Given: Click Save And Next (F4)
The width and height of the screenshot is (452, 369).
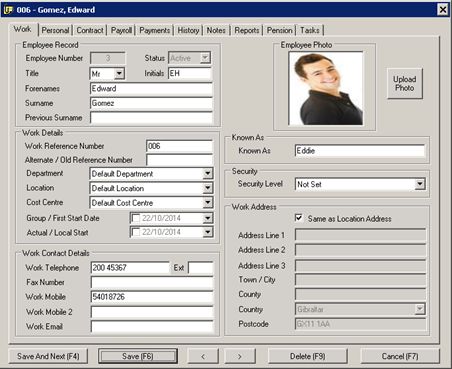Looking at the screenshot, I should click(x=48, y=356).
